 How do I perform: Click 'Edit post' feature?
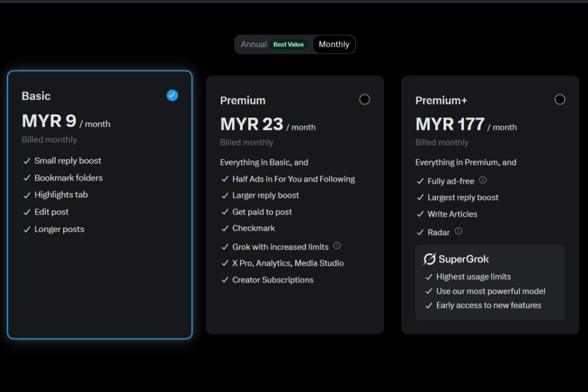point(51,212)
